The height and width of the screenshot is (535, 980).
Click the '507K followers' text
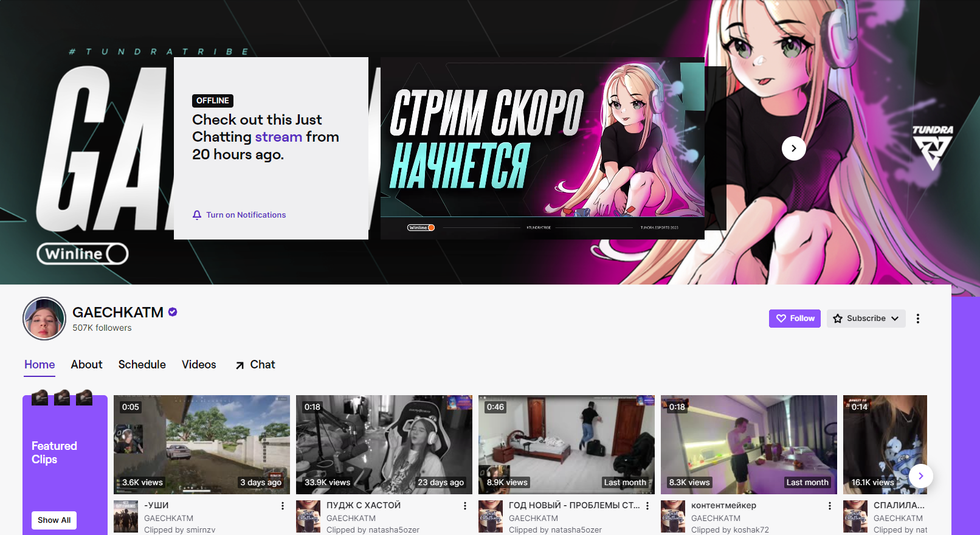click(x=102, y=328)
